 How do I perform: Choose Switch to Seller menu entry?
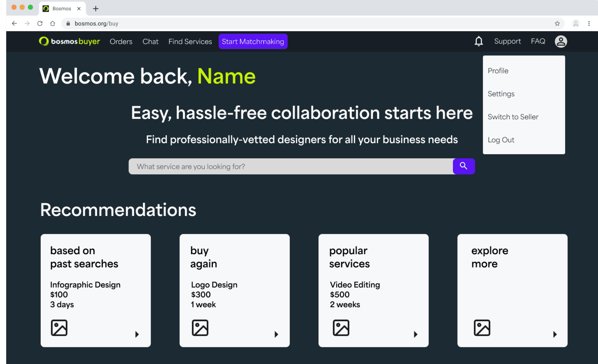[513, 117]
